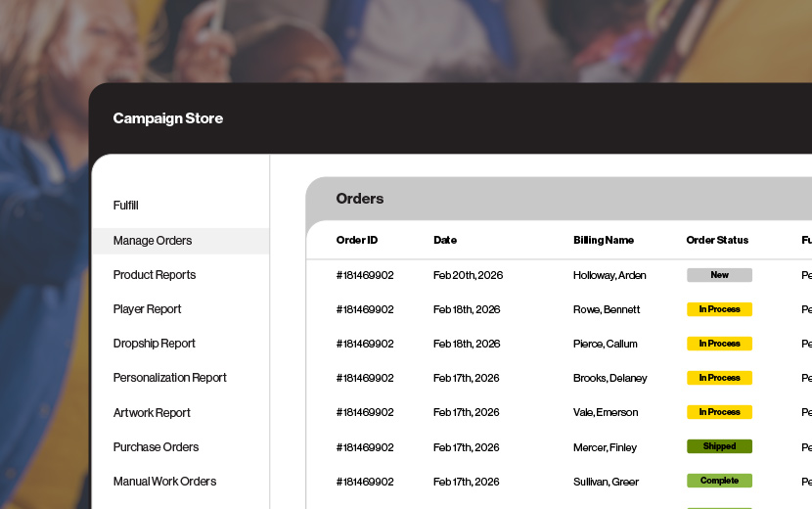The height and width of the screenshot is (509, 812).
Task: Click billing name Brooks, Delaney
Action: point(610,379)
